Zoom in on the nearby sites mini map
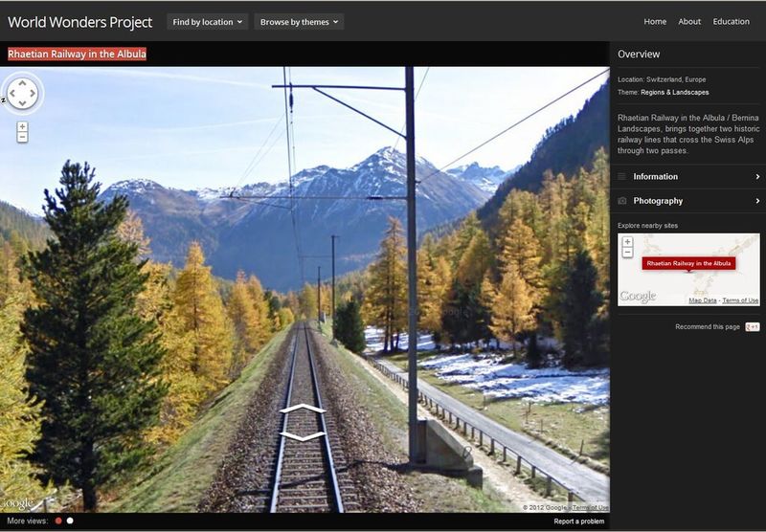Screen dimensions: 766x532 627,241
